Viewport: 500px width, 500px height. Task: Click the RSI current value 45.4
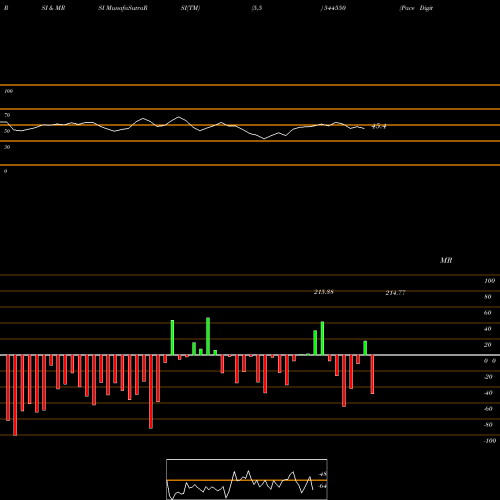coord(379,126)
